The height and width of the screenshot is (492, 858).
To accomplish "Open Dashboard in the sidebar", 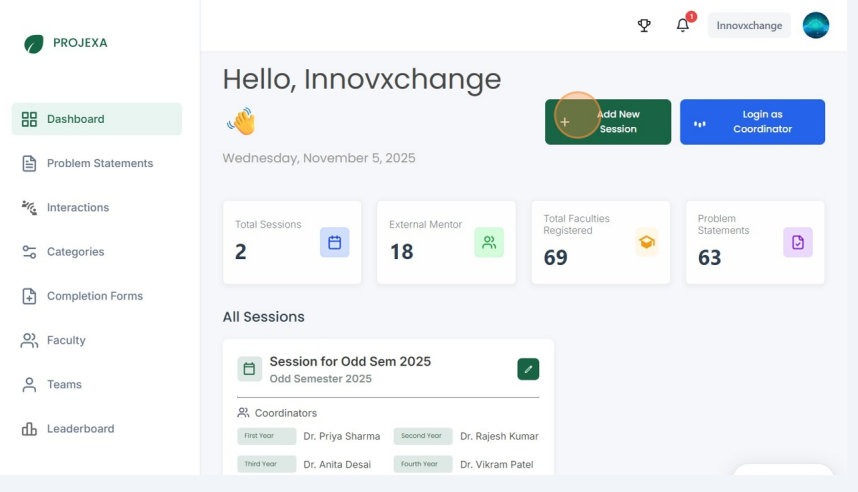I will 97,119.
